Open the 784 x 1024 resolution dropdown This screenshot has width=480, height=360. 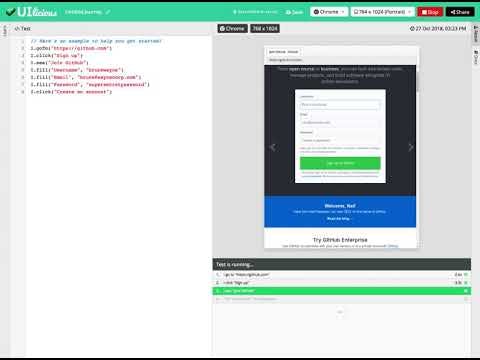382,12
